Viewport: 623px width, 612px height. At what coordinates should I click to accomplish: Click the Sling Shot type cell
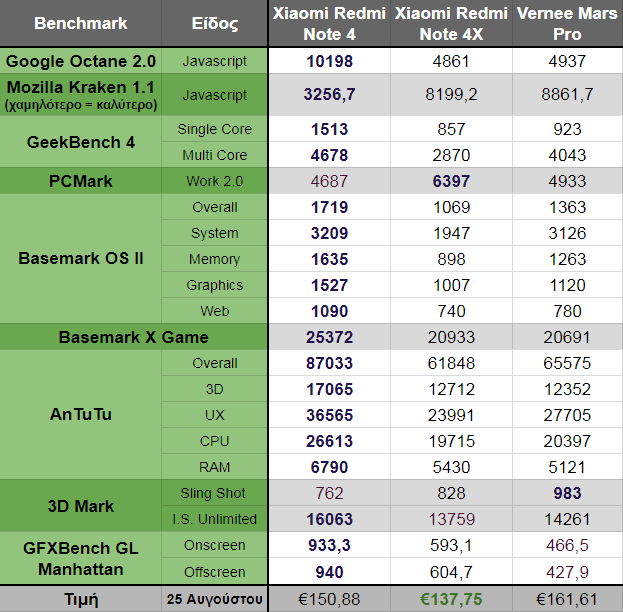(x=215, y=493)
